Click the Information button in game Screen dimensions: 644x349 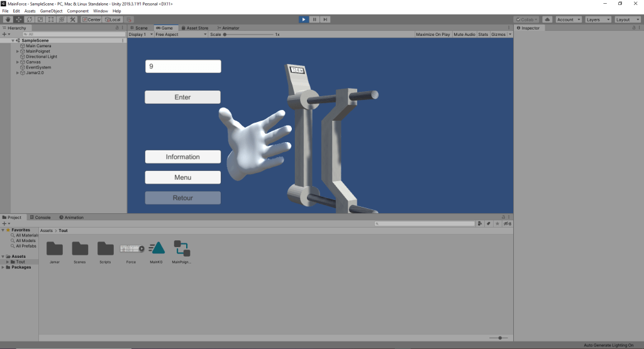click(182, 157)
